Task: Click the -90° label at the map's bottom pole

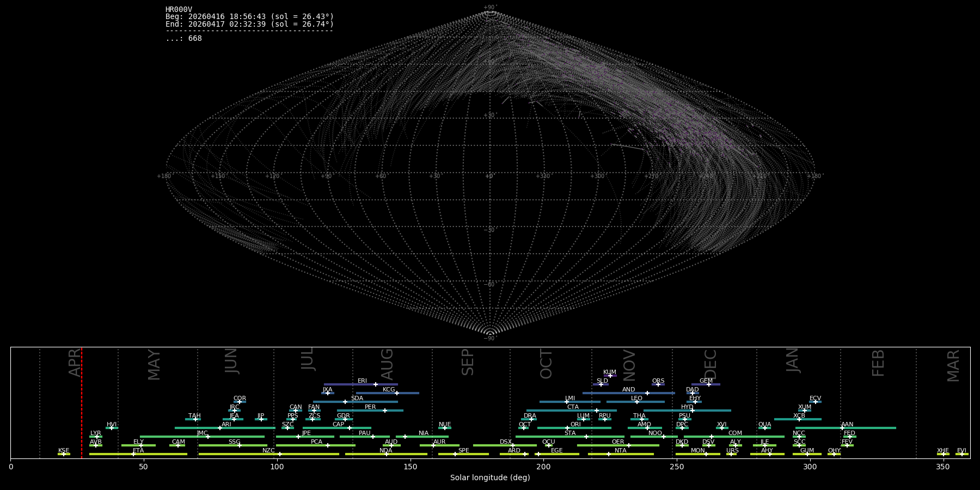Action: click(x=491, y=339)
